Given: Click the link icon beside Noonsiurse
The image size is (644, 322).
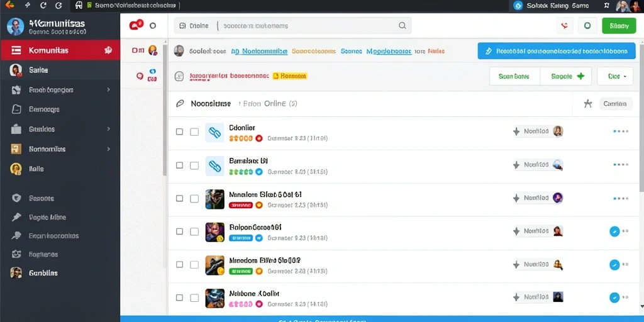Looking at the screenshot, I should click(179, 104).
